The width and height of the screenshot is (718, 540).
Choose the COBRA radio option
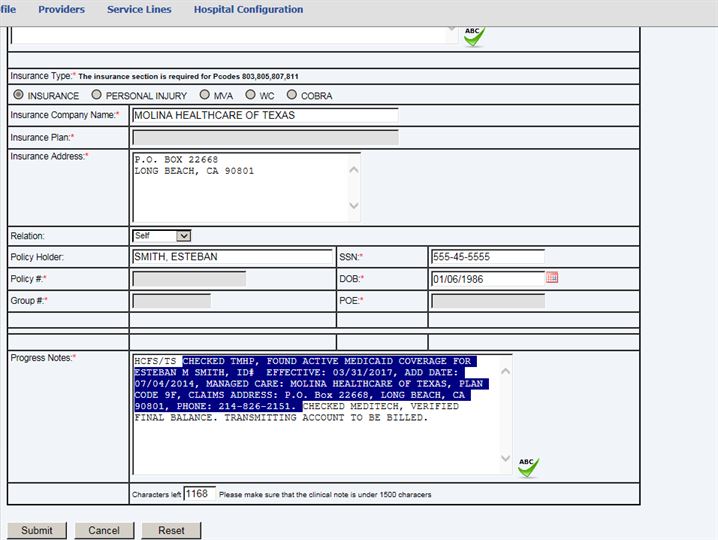[292, 95]
